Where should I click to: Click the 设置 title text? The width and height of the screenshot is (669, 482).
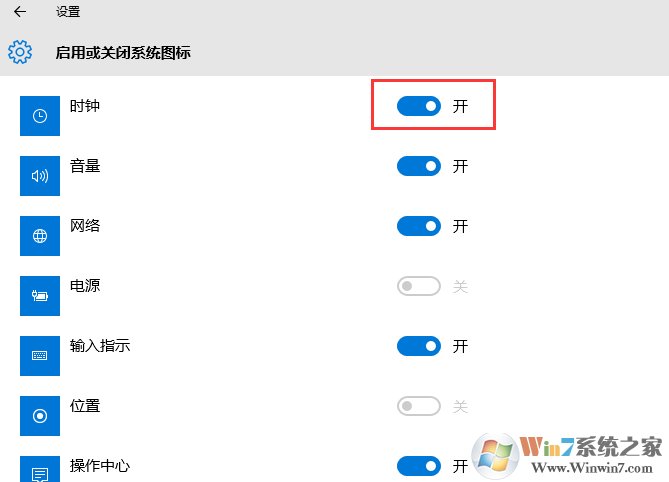(x=68, y=12)
